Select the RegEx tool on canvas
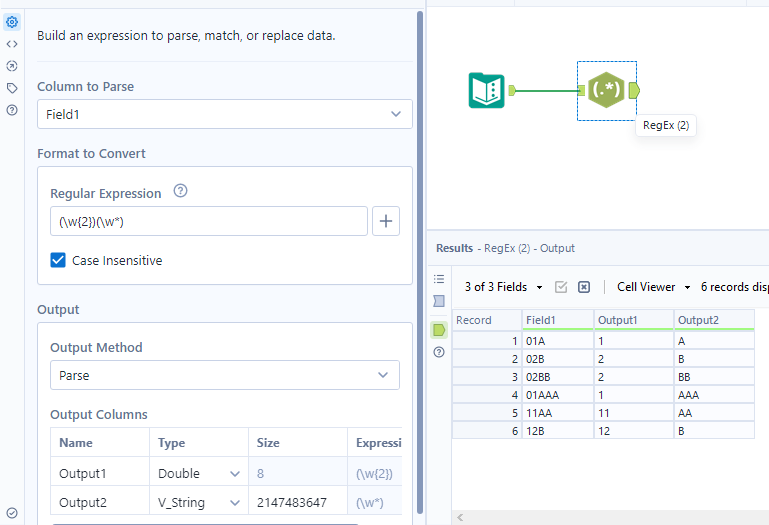 tap(607, 91)
